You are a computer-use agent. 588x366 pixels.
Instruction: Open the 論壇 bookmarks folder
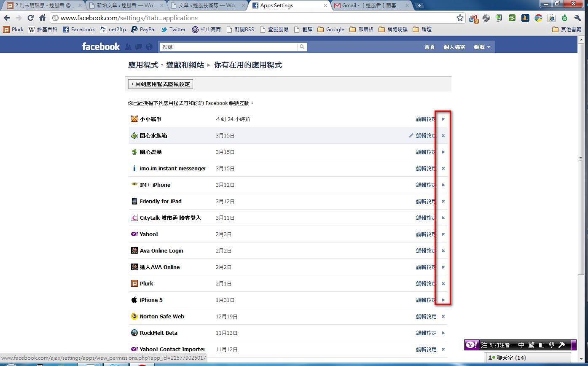tap(422, 30)
